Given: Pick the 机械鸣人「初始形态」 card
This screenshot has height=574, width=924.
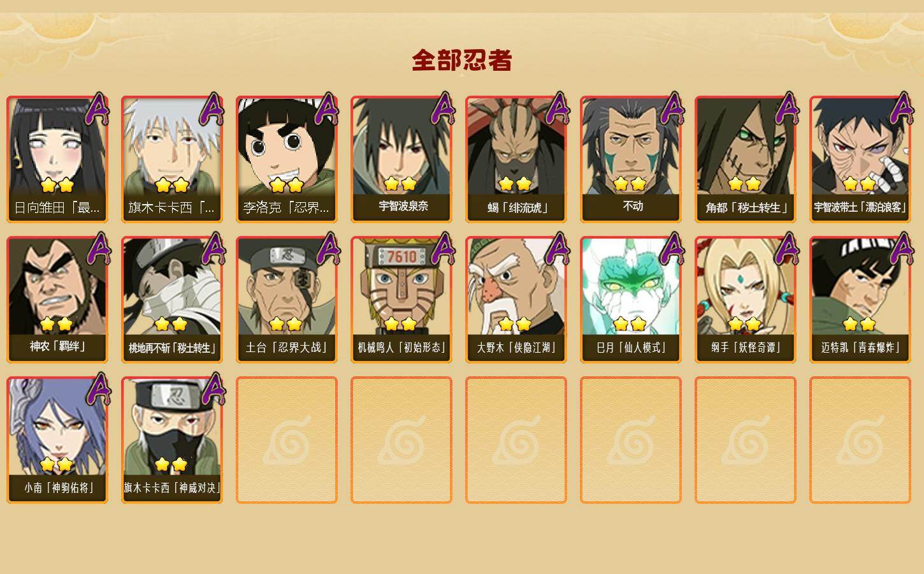Looking at the screenshot, I should point(401,300).
